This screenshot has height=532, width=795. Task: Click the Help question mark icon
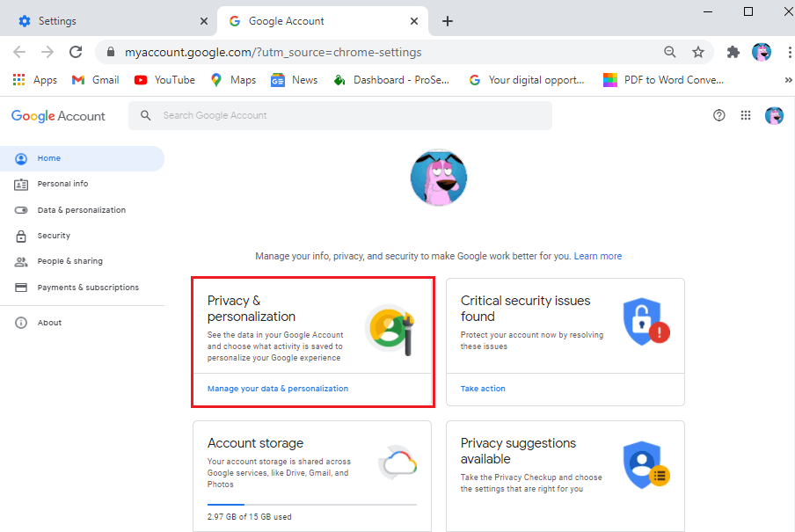coord(719,115)
